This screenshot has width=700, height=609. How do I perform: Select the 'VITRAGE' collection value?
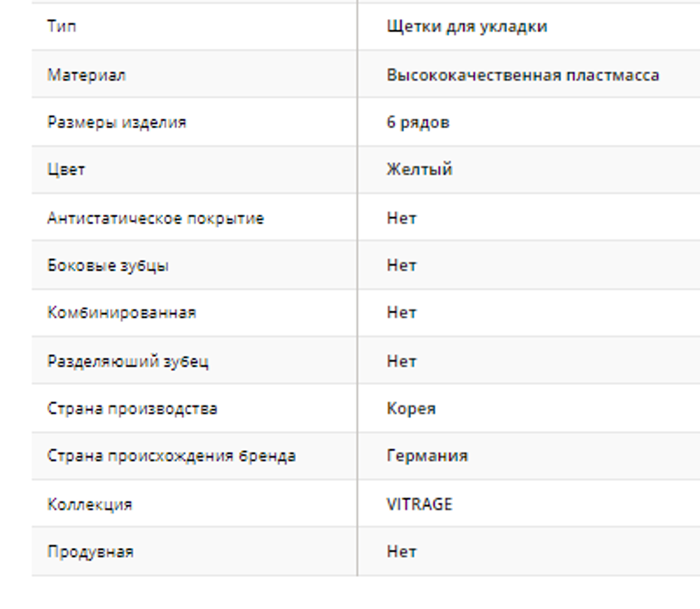point(419,504)
